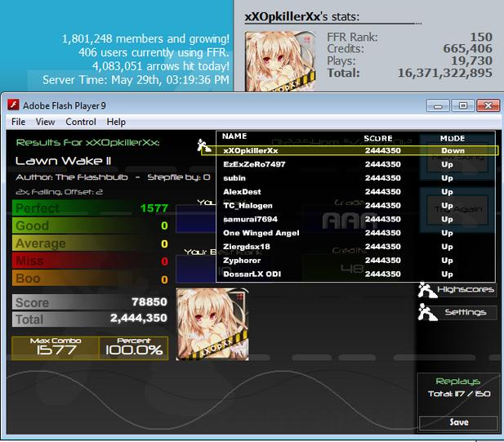
Task: Select the EzExZeRo7497 highscore entry
Action: 355,164
